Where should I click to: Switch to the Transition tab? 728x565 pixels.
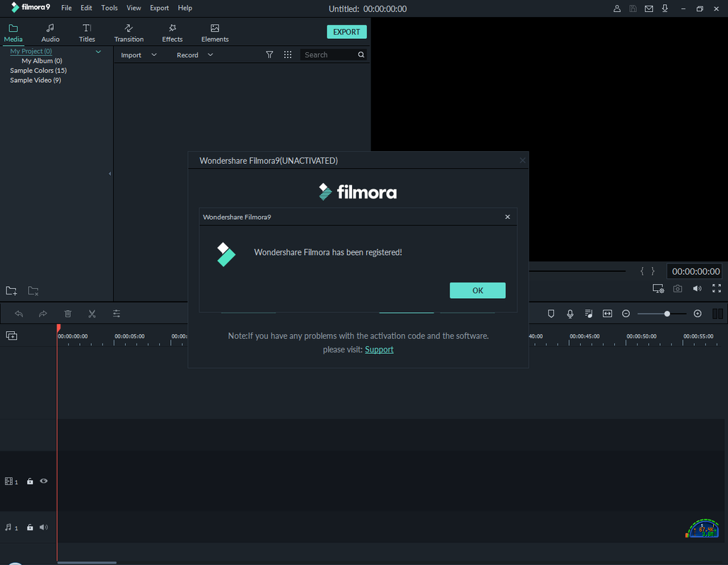pos(129,33)
